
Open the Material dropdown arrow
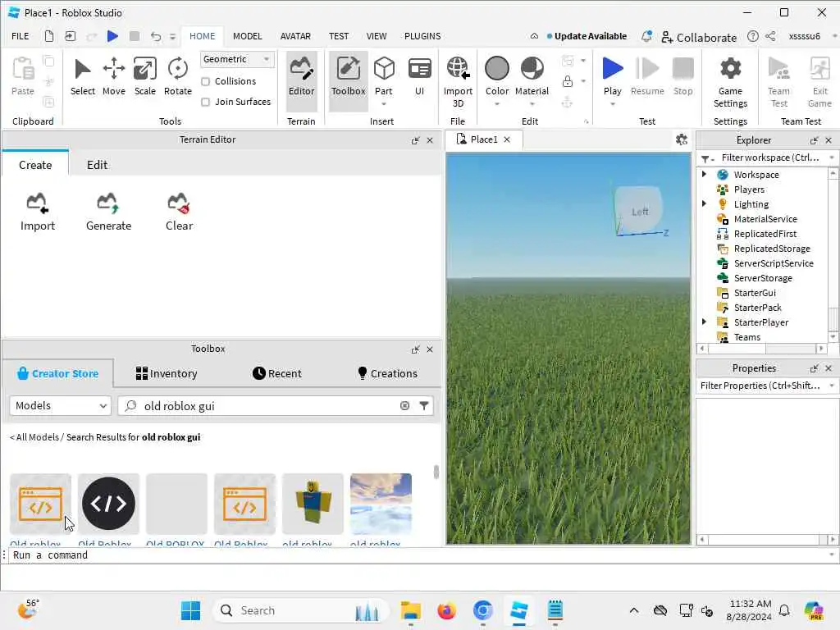coord(532,104)
